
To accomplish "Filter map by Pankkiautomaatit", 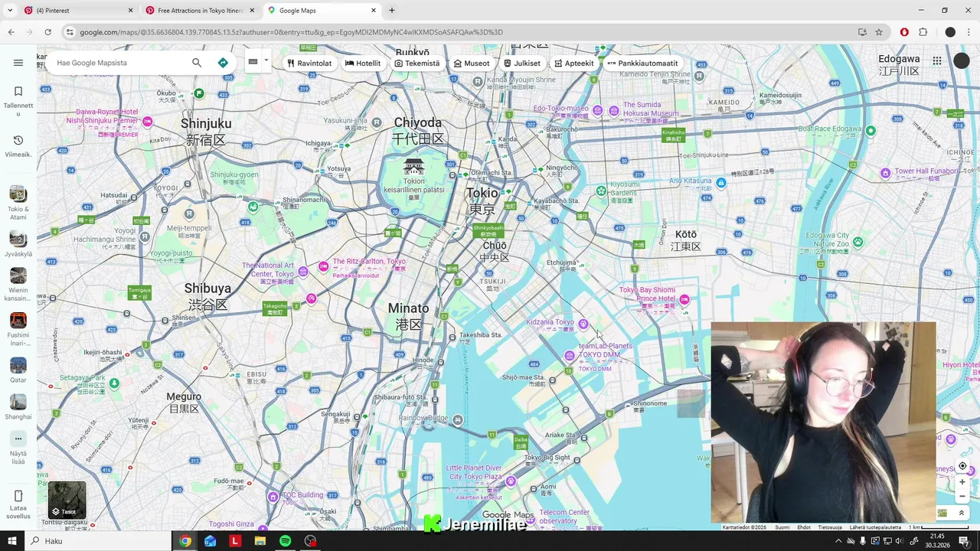I will coord(642,64).
